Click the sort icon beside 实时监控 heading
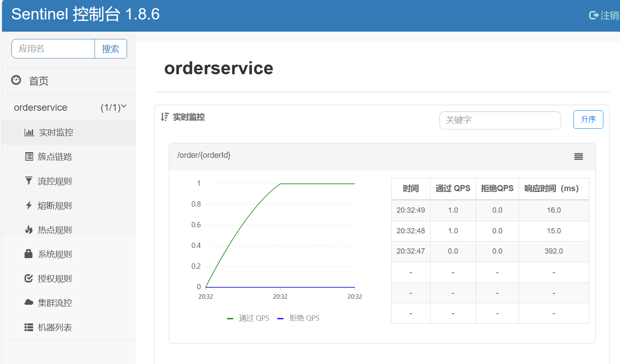This screenshot has height=364, width=620. [164, 117]
